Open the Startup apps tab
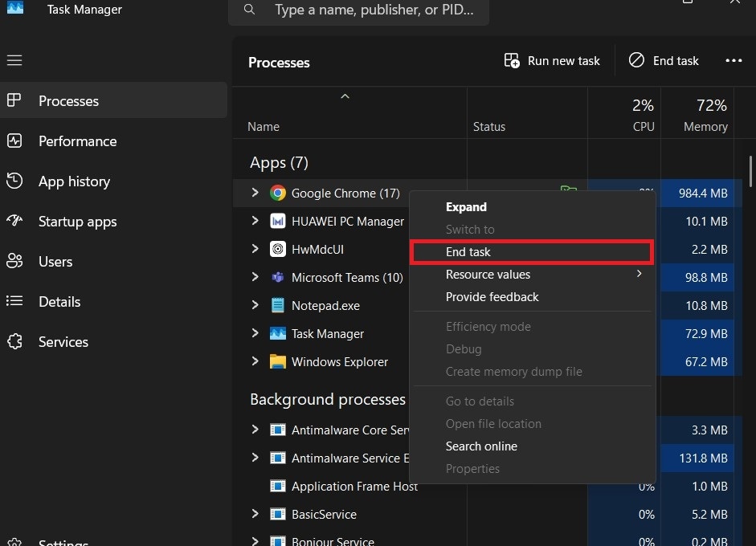The image size is (756, 546). (x=113, y=221)
